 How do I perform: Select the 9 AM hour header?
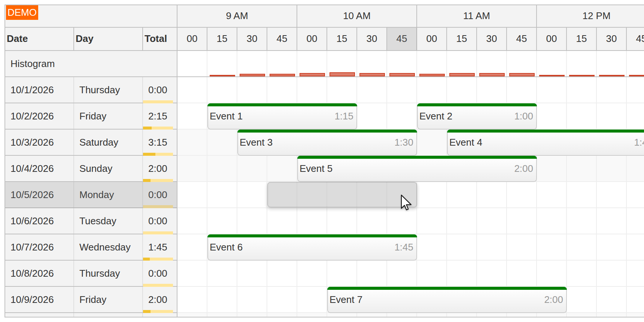(237, 16)
